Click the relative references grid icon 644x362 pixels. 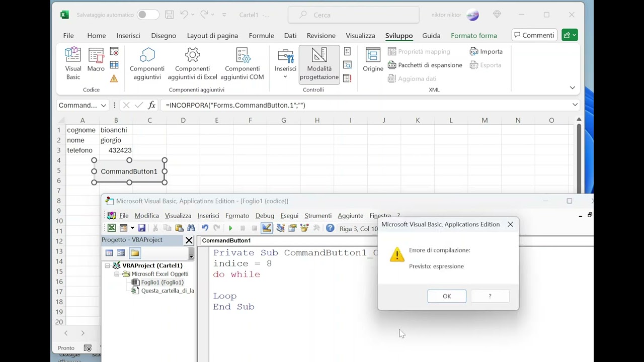tap(114, 65)
